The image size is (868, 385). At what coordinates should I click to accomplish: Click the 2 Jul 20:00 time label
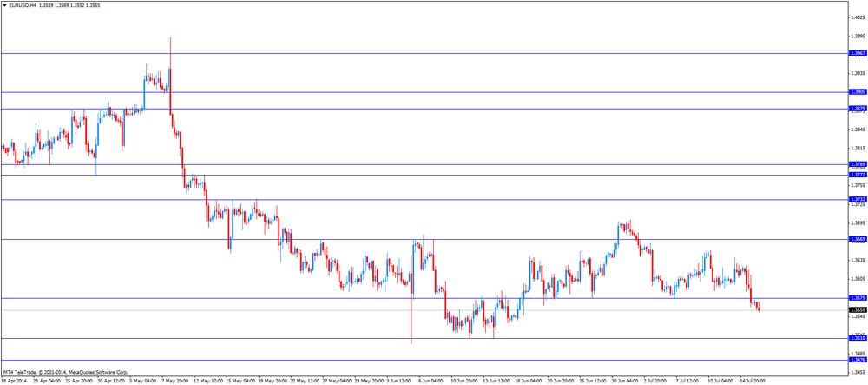coord(656,382)
